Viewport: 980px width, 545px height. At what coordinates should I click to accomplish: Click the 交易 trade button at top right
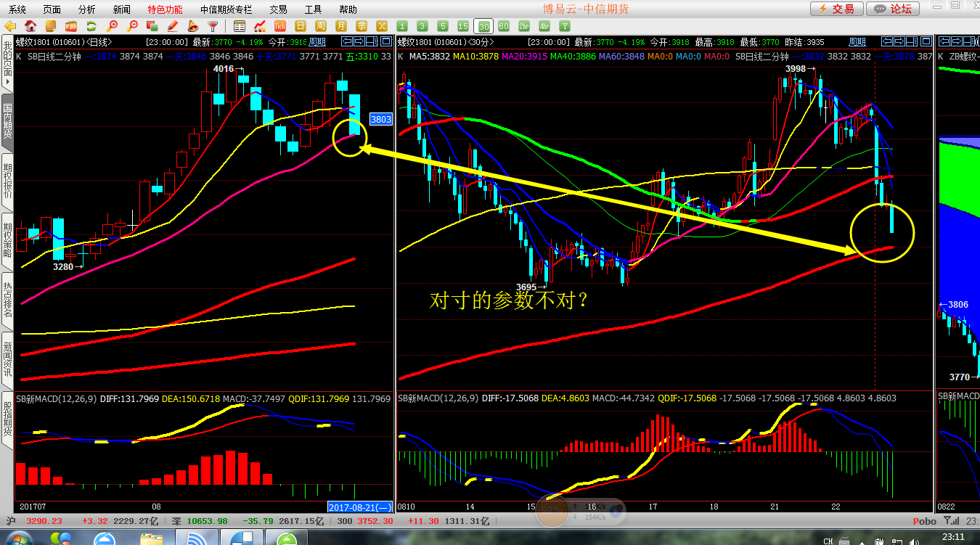pyautogui.click(x=836, y=9)
